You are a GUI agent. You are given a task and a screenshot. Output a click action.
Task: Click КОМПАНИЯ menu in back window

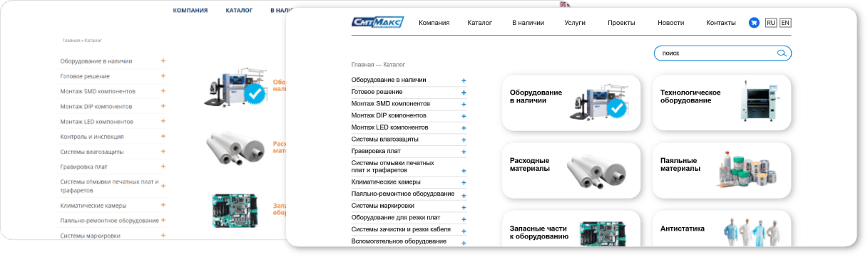tap(190, 11)
